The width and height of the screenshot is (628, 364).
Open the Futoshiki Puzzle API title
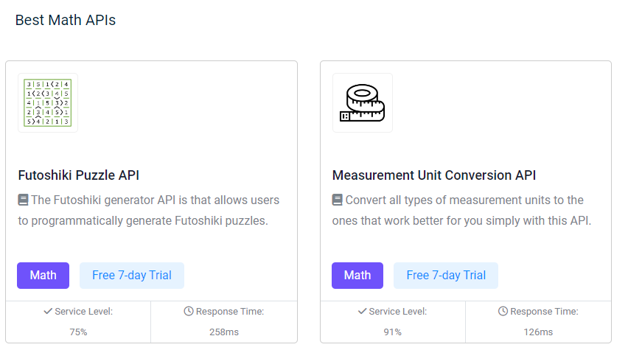[x=78, y=175]
